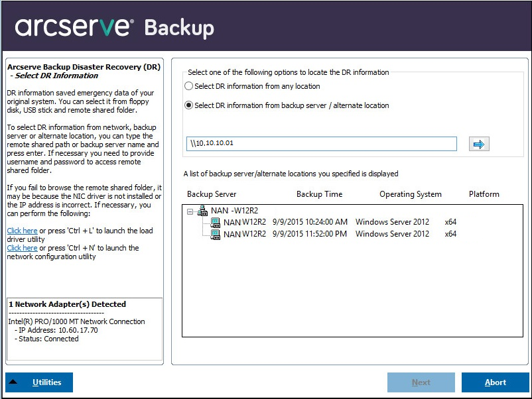Open the load driver utility link
532x399 pixels.
(22, 231)
